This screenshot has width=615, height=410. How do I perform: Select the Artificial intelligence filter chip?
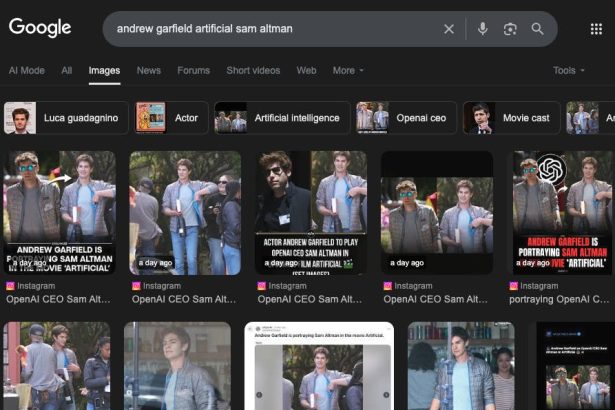(x=282, y=118)
